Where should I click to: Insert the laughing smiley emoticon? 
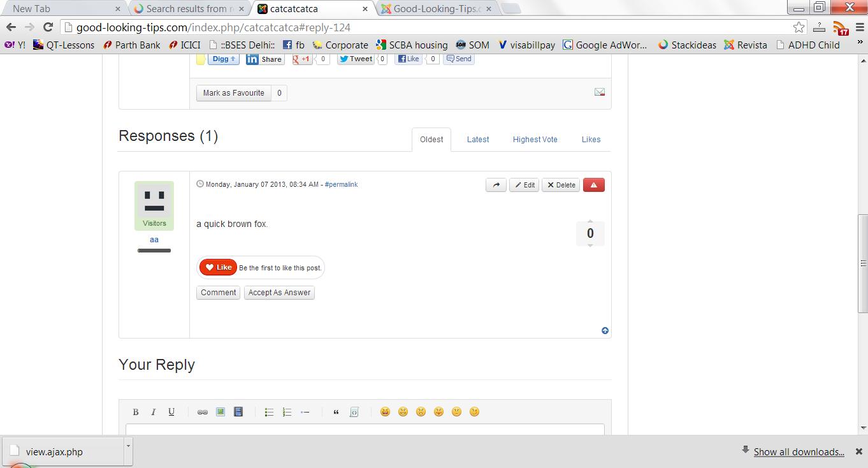tap(385, 411)
